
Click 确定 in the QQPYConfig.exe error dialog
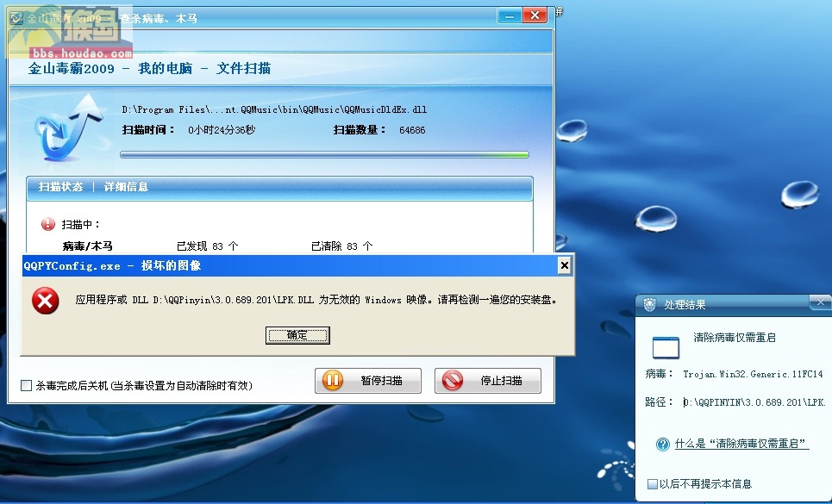coord(297,335)
